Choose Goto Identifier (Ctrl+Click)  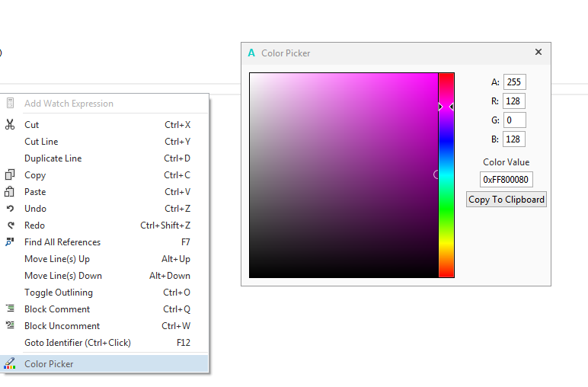[x=104, y=342]
